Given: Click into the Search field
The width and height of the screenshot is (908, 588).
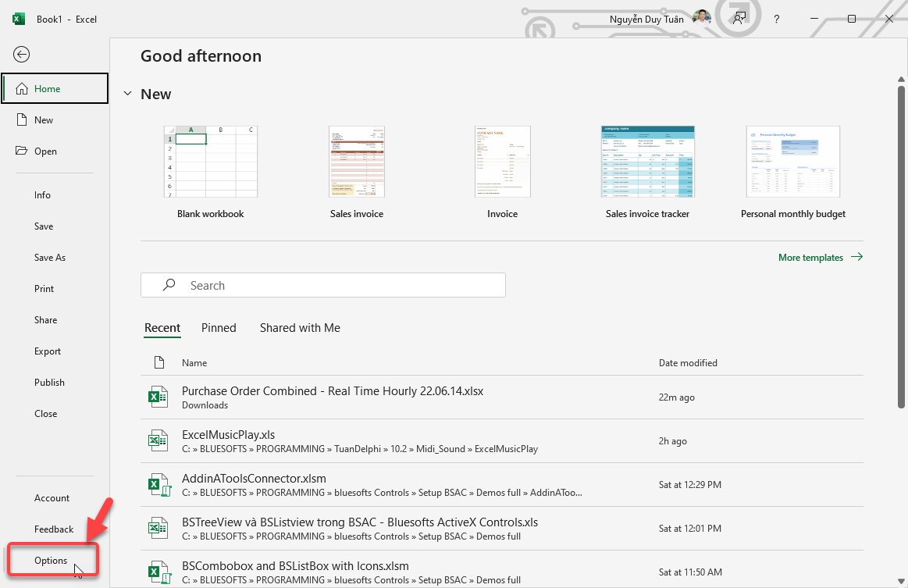Looking at the screenshot, I should pos(323,285).
